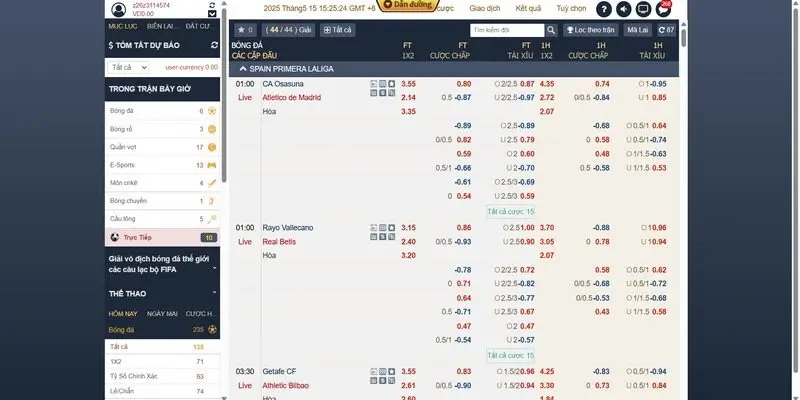Collapse the Thể Thao section
The width and height of the screenshot is (800, 400).
(215, 294)
